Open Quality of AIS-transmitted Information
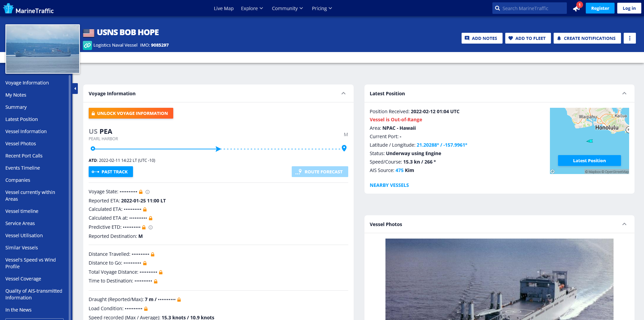This screenshot has height=320, width=644. coord(34,294)
